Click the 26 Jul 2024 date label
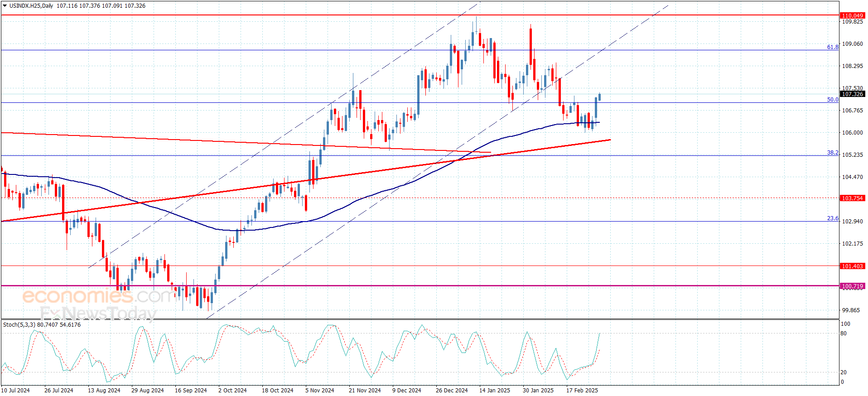868x396 pixels. (59, 390)
